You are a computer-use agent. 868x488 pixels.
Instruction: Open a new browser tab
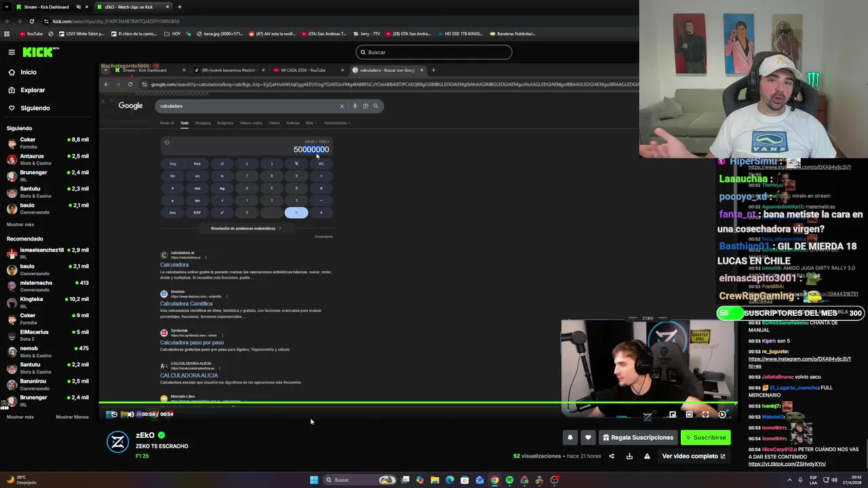tap(179, 7)
